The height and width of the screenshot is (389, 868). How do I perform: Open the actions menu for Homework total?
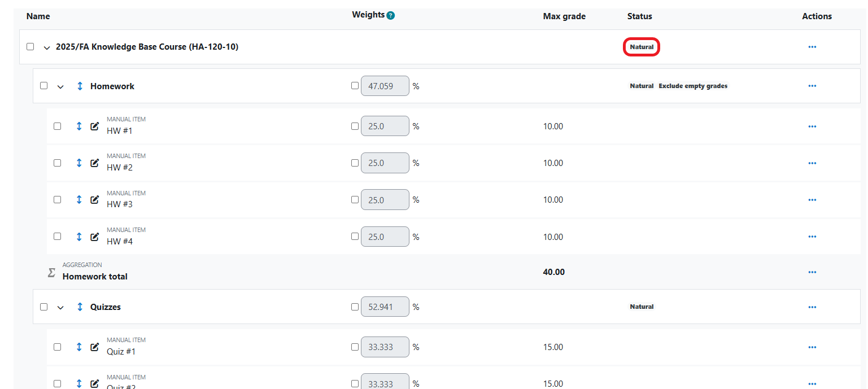coord(812,272)
